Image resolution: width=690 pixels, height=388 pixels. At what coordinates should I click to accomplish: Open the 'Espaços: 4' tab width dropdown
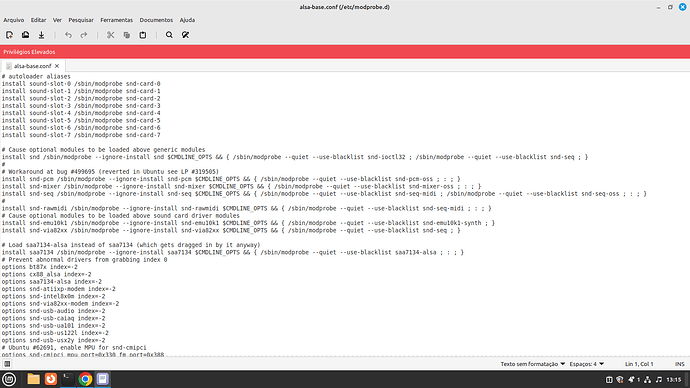coord(587,364)
